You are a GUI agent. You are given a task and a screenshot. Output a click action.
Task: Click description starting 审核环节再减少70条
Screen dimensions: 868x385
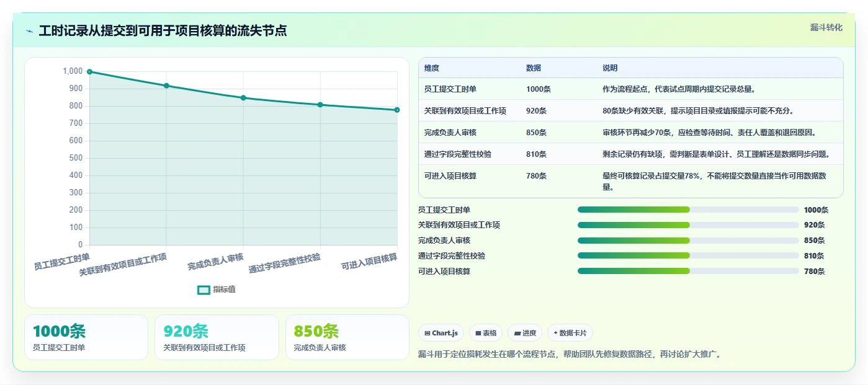point(709,133)
